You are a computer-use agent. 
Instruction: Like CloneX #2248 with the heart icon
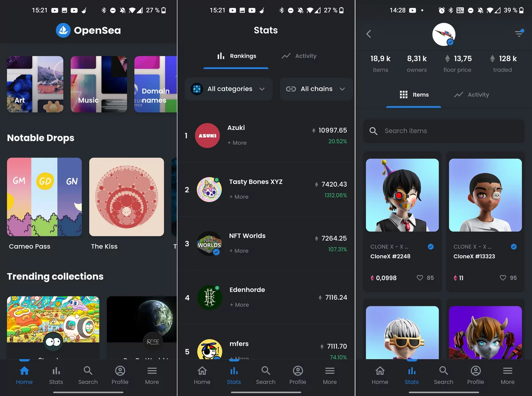pos(420,278)
